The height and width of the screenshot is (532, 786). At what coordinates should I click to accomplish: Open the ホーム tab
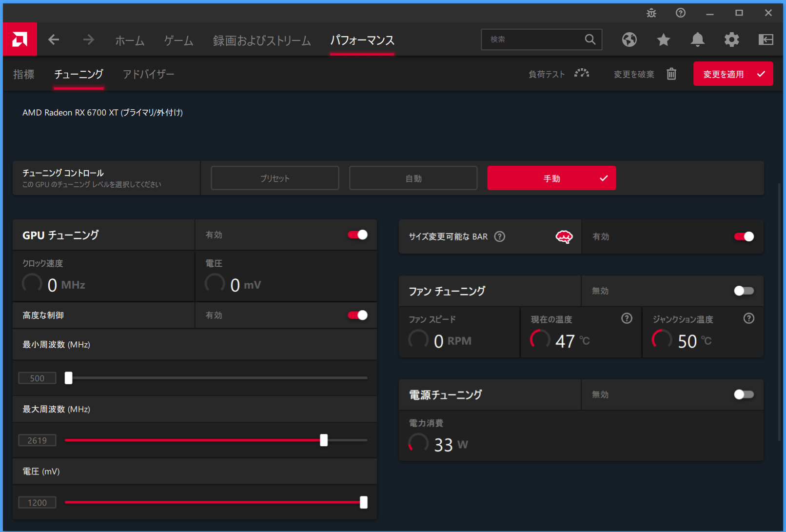pos(130,40)
